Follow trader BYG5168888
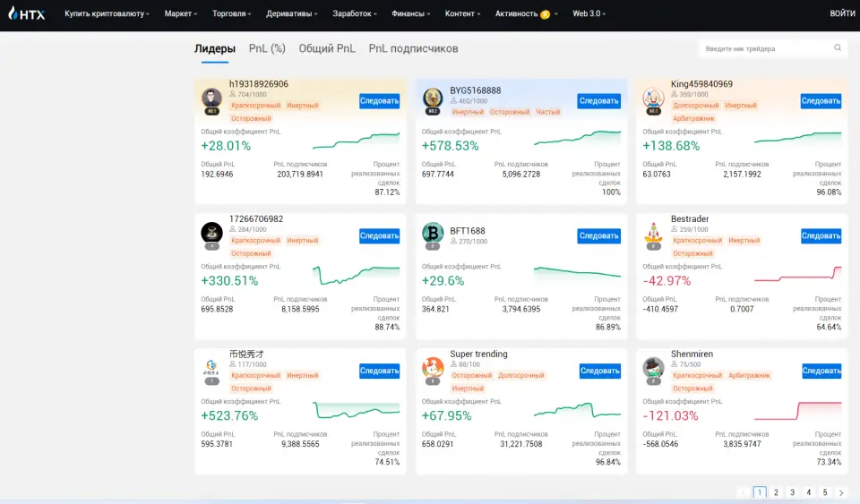This screenshot has width=860, height=504. tap(599, 101)
